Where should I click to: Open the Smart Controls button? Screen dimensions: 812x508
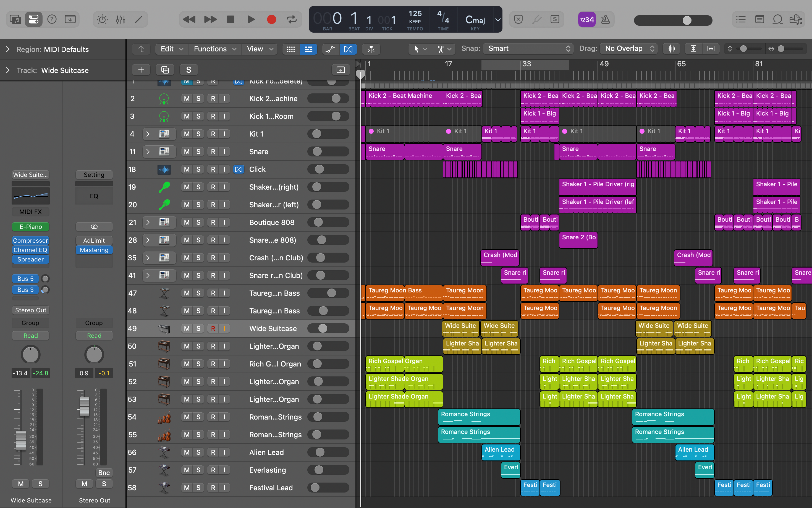click(102, 20)
